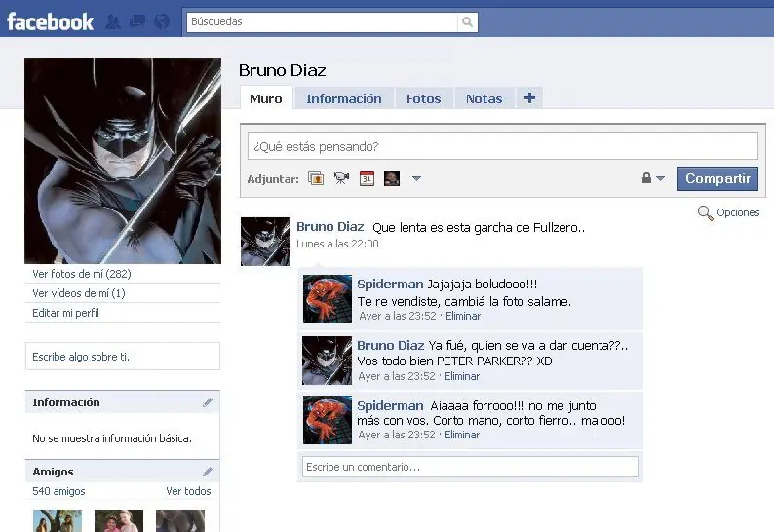774x532 pixels.
Task: Open the Notas tab
Action: click(484, 98)
